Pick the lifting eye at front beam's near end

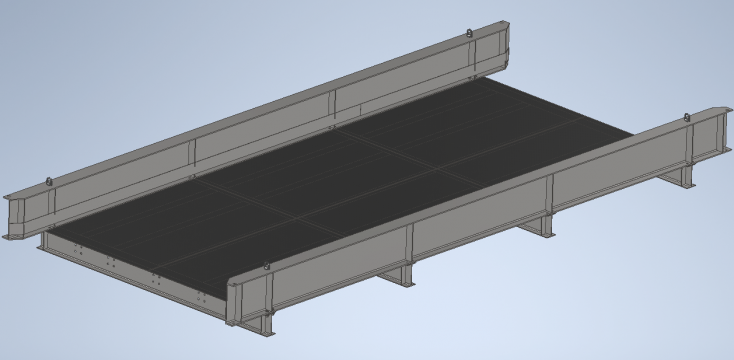click(x=266, y=266)
